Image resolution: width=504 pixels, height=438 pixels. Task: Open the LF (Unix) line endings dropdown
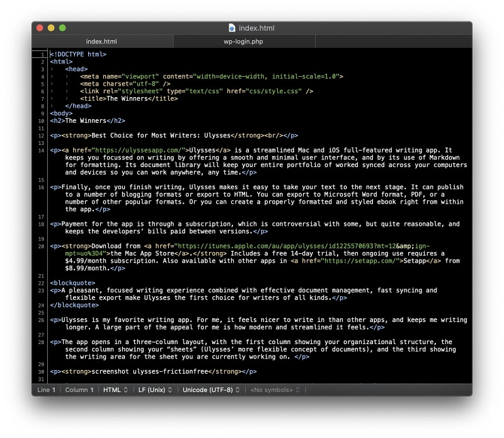coord(155,389)
